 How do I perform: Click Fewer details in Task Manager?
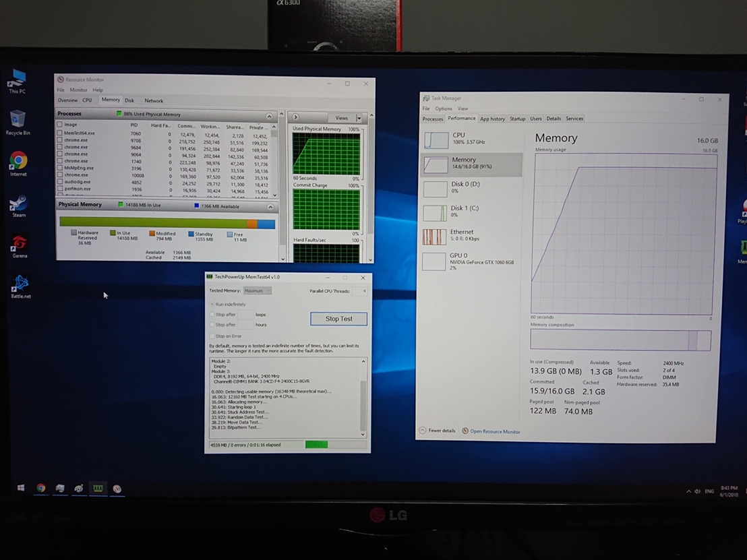(442, 431)
